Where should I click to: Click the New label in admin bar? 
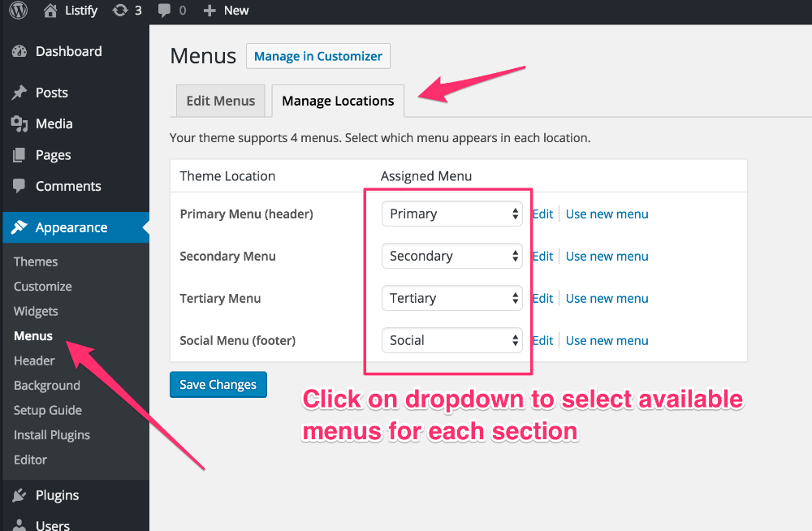(236, 11)
